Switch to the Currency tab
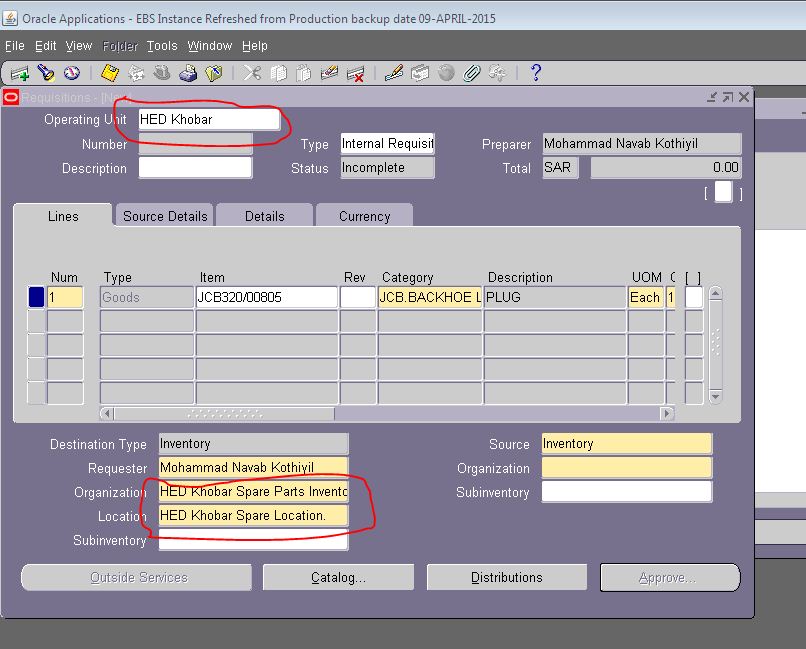806x649 pixels. pos(364,215)
